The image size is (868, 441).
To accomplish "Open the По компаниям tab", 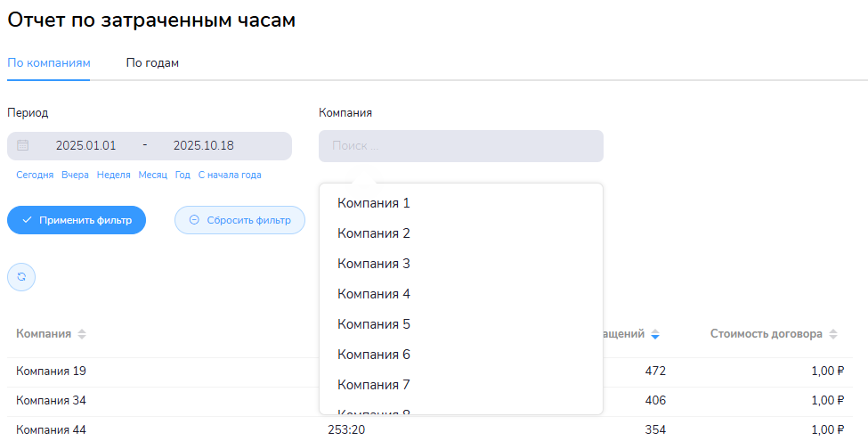I will point(48,62).
